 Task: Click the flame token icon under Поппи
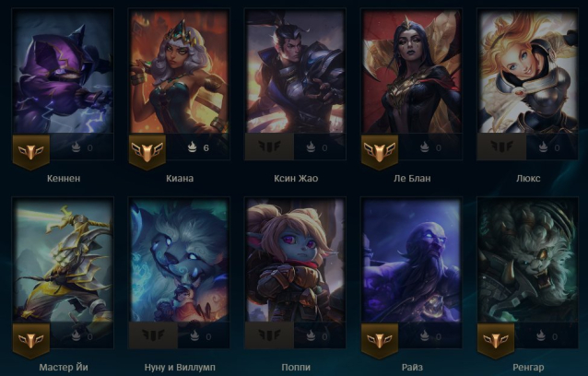(311, 335)
